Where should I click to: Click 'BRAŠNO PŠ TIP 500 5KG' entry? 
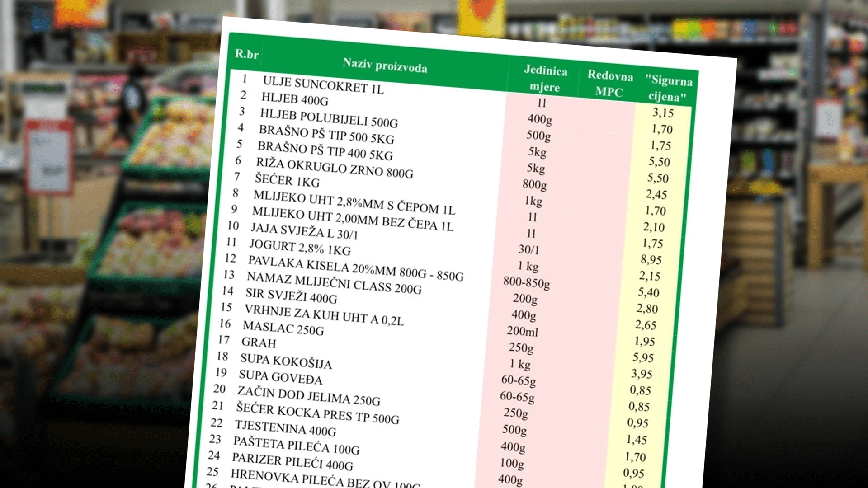click(x=326, y=134)
